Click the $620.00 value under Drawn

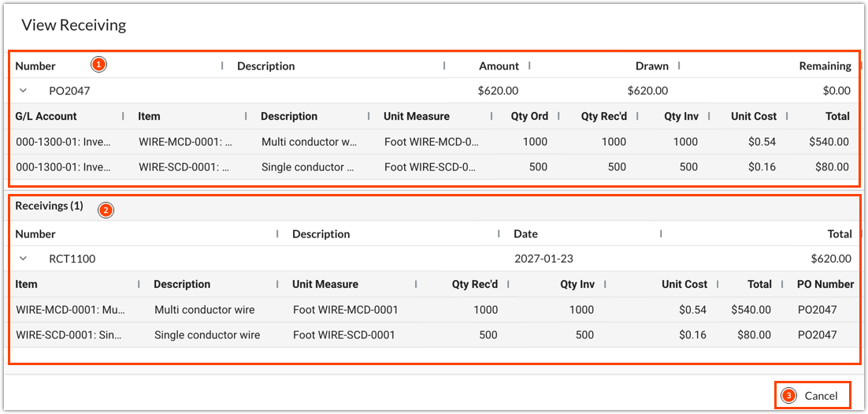(647, 91)
